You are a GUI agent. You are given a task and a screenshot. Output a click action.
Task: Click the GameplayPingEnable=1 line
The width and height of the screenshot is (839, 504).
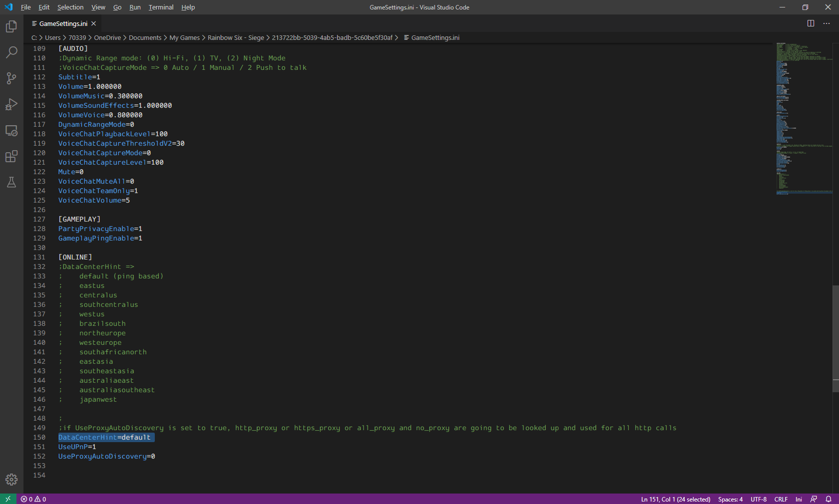tap(100, 238)
